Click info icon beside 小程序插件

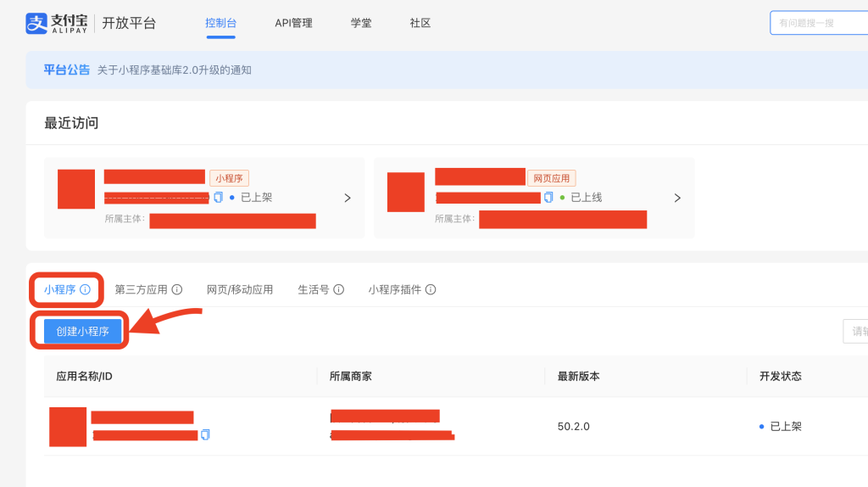(x=431, y=289)
